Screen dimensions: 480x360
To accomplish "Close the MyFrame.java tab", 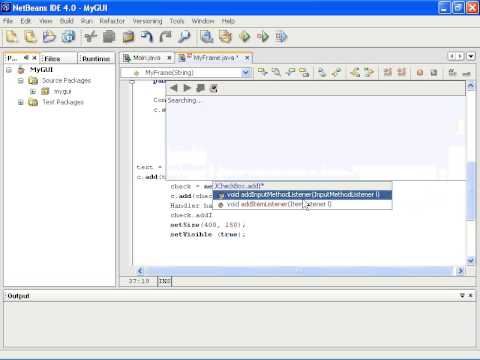I will tap(247, 58).
